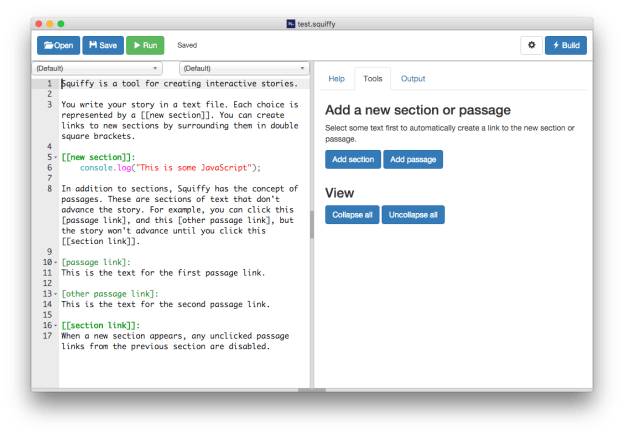Image resolution: width=624 pixels, height=436 pixels.
Task: Switch to the Help tab
Action: coord(336,79)
